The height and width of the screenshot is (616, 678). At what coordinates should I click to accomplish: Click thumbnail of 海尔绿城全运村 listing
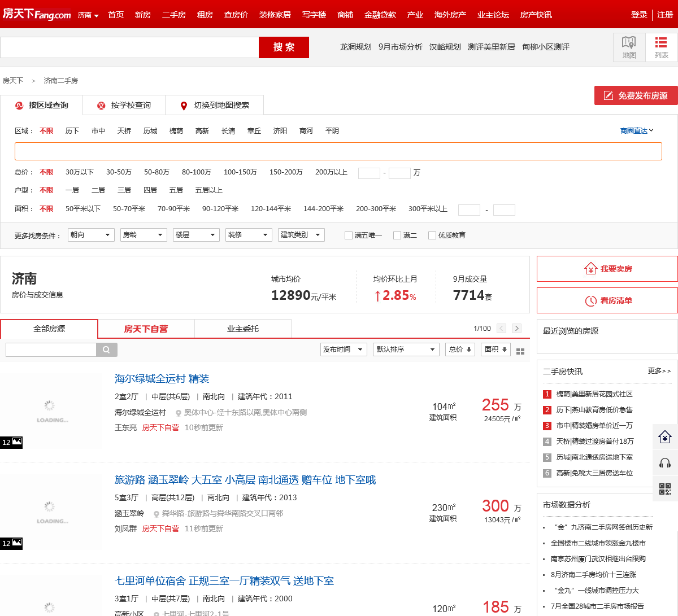pyautogui.click(x=51, y=411)
